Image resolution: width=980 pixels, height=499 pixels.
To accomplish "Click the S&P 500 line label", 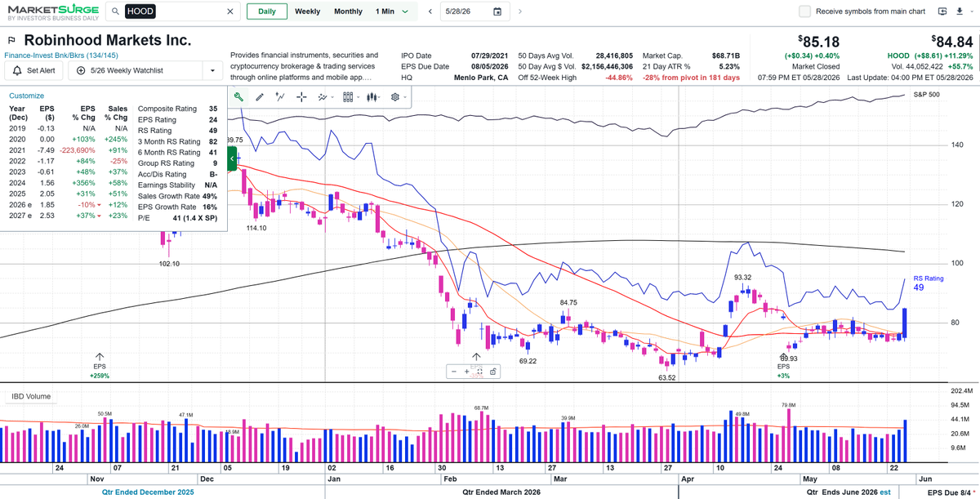I will [926, 95].
